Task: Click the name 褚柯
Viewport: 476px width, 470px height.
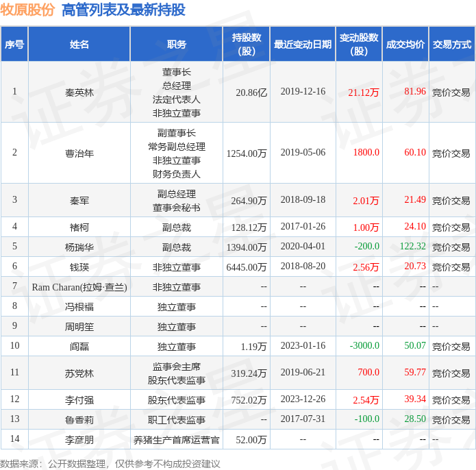Action: [79, 227]
